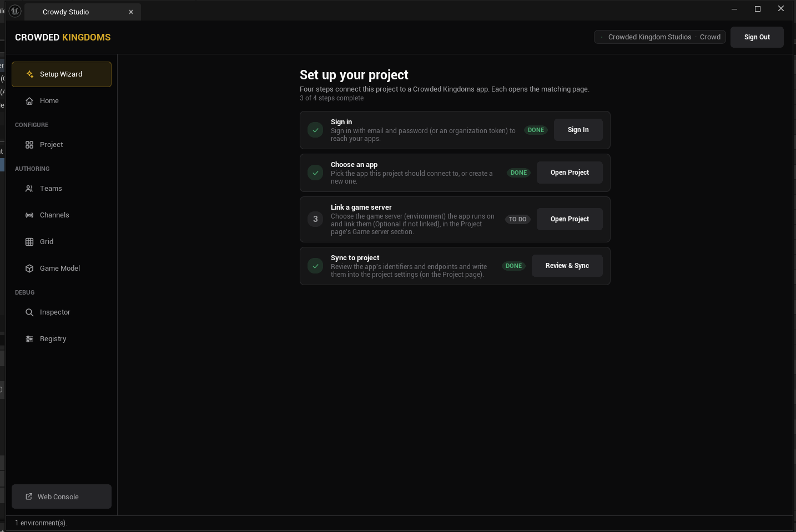The image size is (796, 532).
Task: Click the Setup Wizard sparkle icon
Action: [30, 74]
